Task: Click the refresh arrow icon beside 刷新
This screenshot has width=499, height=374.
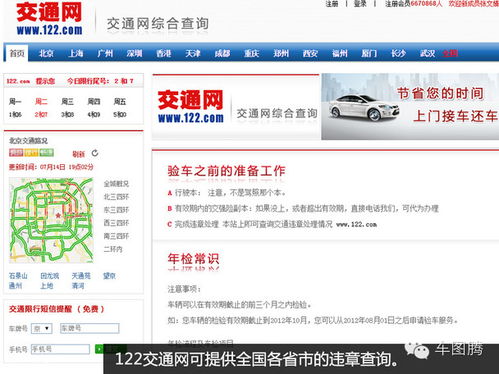Action: (95, 153)
